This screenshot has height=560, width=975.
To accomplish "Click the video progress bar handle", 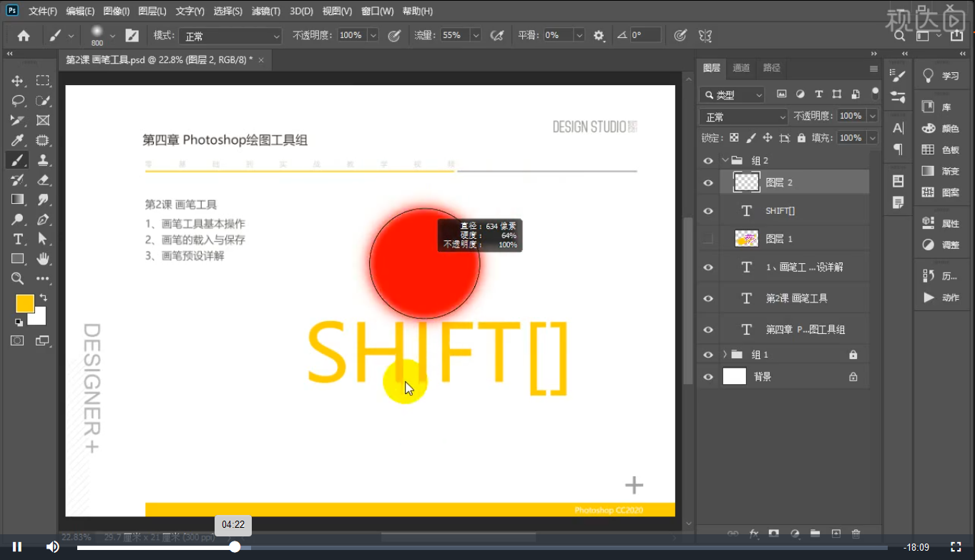I will tap(235, 547).
